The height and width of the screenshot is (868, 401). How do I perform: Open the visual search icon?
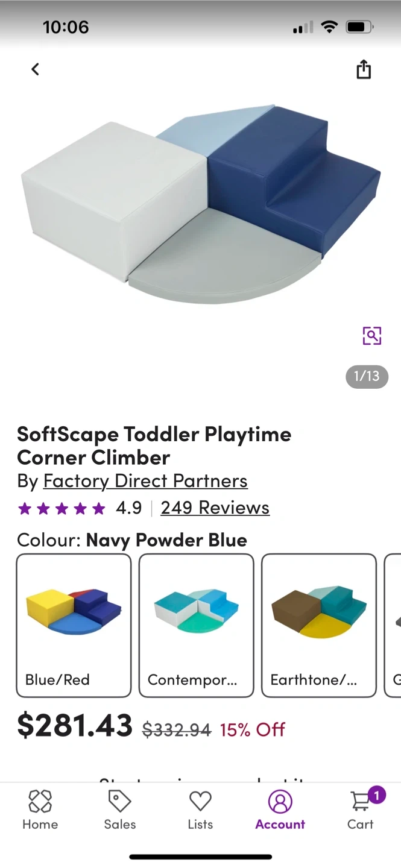[371, 335]
